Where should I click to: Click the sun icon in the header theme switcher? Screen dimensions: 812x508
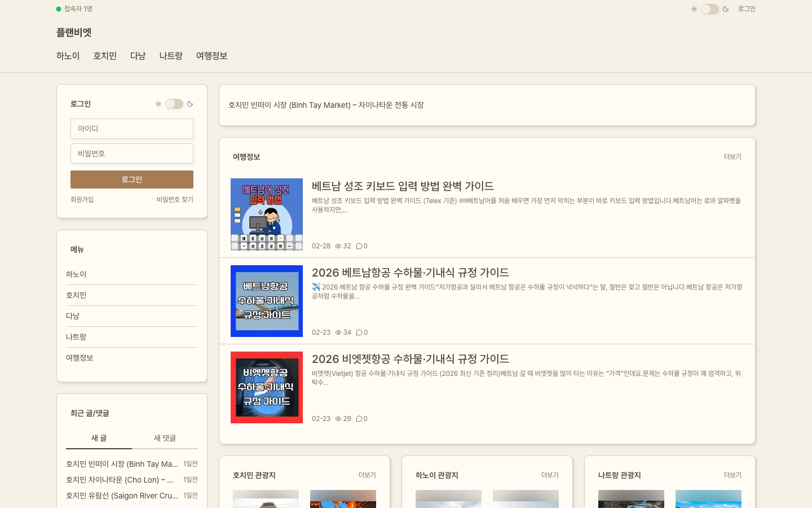(694, 9)
